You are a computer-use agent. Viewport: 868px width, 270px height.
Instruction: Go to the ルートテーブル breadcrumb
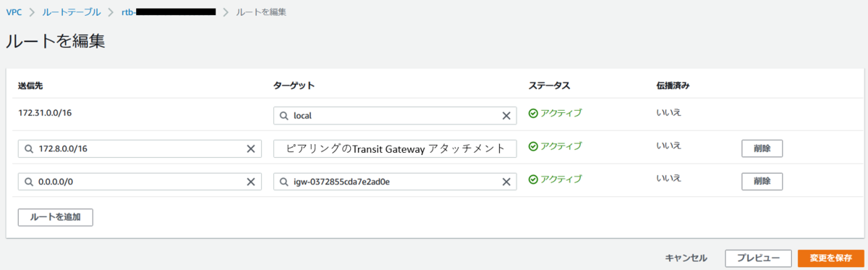pos(72,12)
